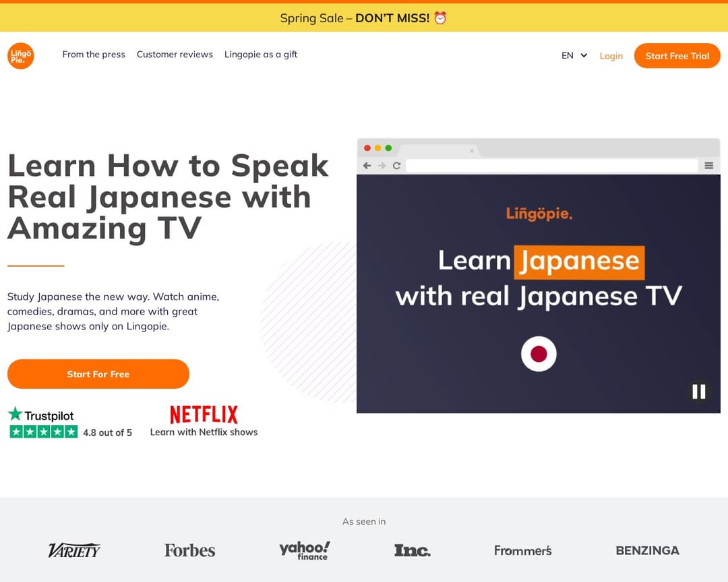This screenshot has width=728, height=582.
Task: Click the 4.8 out of 5 rating text
Action: pyautogui.click(x=107, y=432)
